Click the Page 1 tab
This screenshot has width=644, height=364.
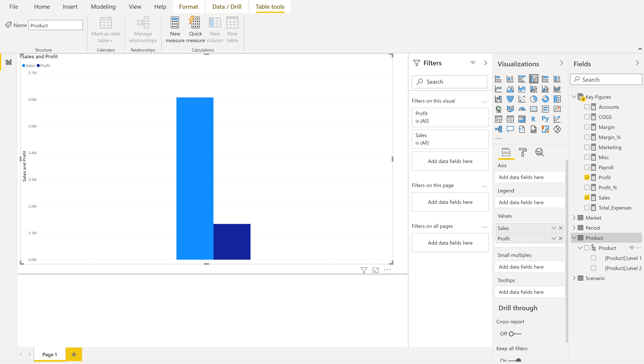[x=49, y=354]
